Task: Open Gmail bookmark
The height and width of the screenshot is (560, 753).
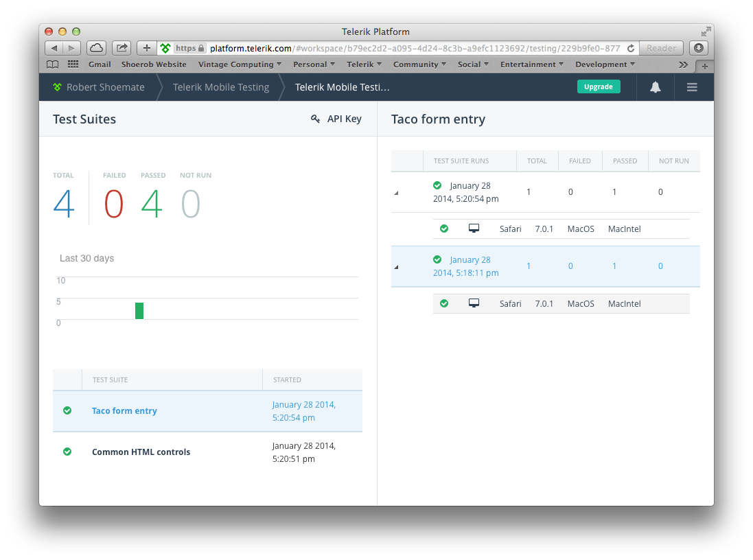Action: [x=100, y=65]
